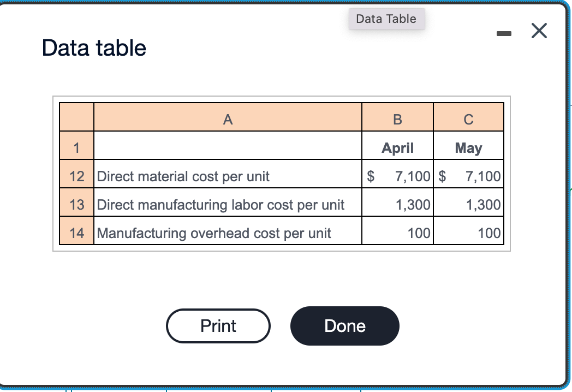Select row header 12
Viewport: 572px width, 392px height.
pos(76,175)
